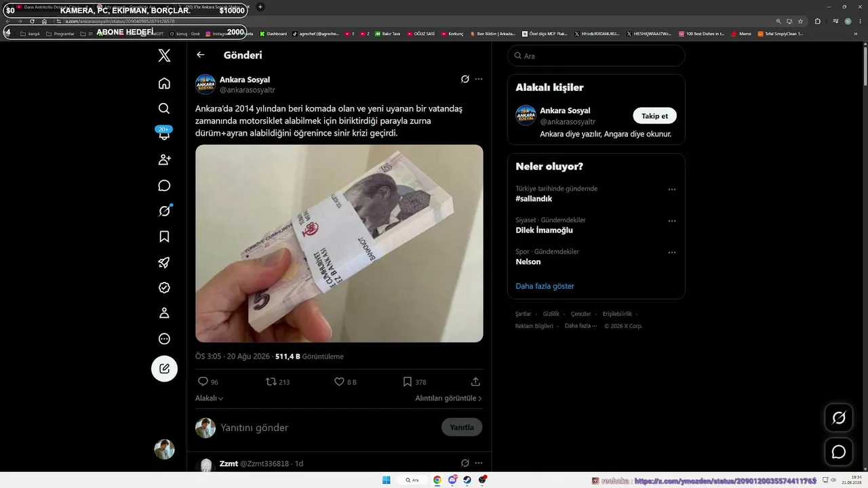Open Chat bubble icon in sidebar
Screen dimensions: 868x488
[164, 186]
